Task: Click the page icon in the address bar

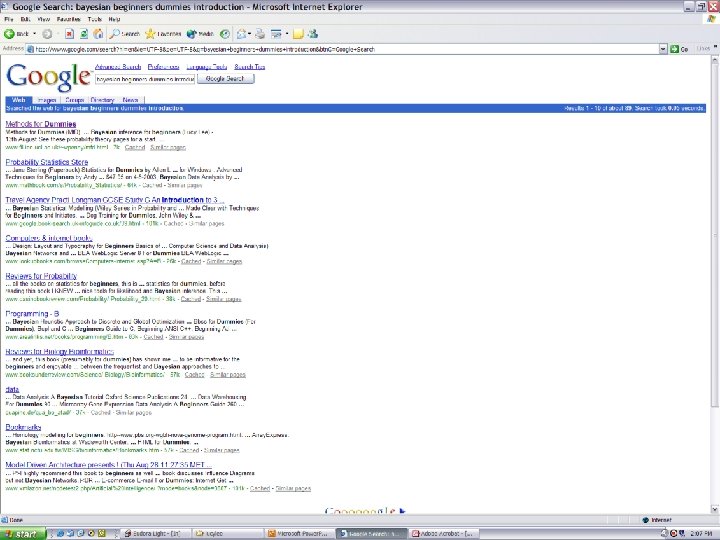Action: point(30,49)
